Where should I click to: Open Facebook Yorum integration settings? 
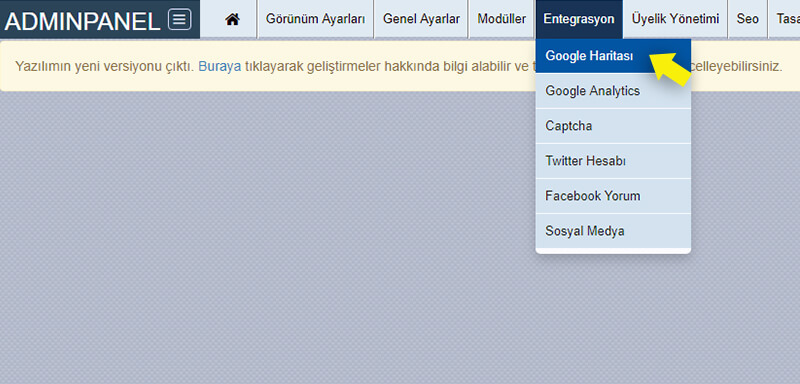(x=613, y=196)
